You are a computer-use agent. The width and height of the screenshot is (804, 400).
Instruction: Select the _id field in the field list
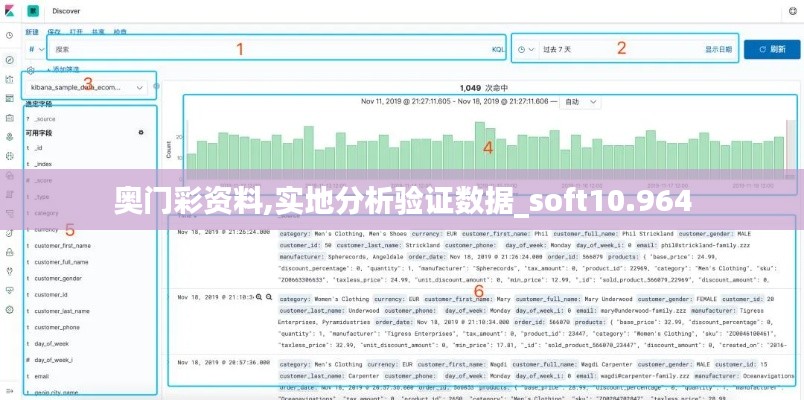pos(38,148)
